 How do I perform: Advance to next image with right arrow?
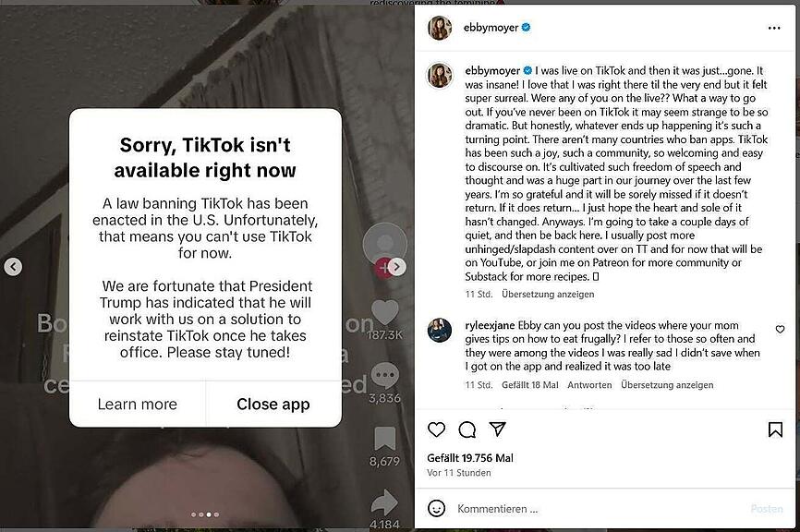coord(397,266)
